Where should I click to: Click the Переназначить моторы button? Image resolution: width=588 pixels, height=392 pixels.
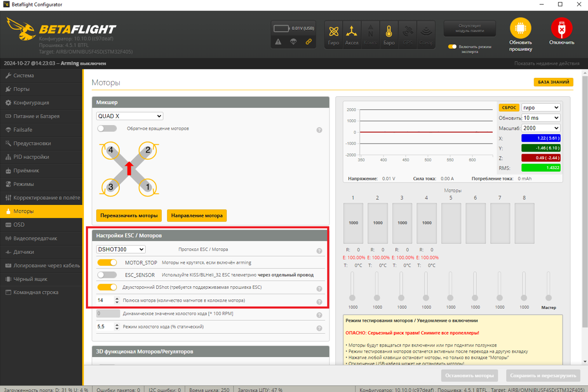pos(129,215)
